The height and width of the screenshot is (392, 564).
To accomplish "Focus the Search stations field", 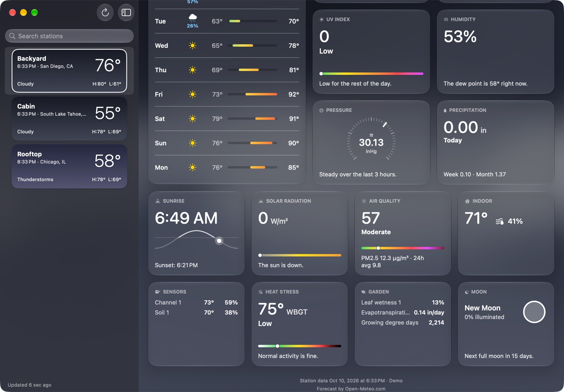I will point(69,36).
